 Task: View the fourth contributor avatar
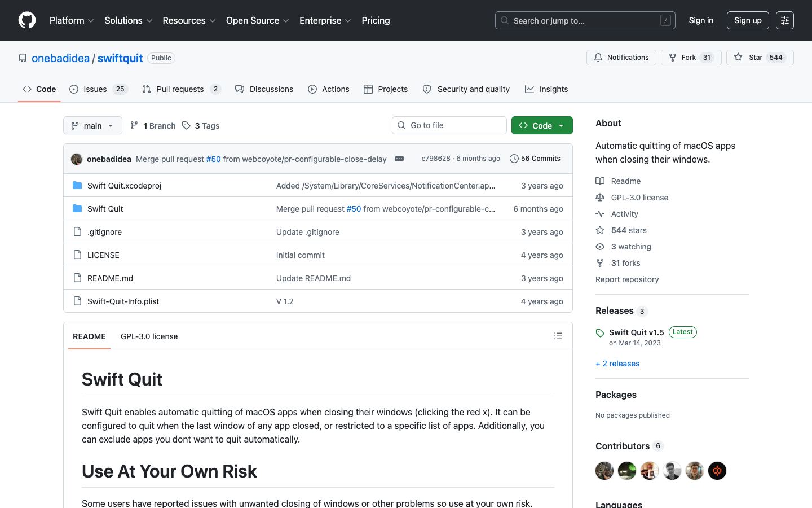tap(672, 471)
